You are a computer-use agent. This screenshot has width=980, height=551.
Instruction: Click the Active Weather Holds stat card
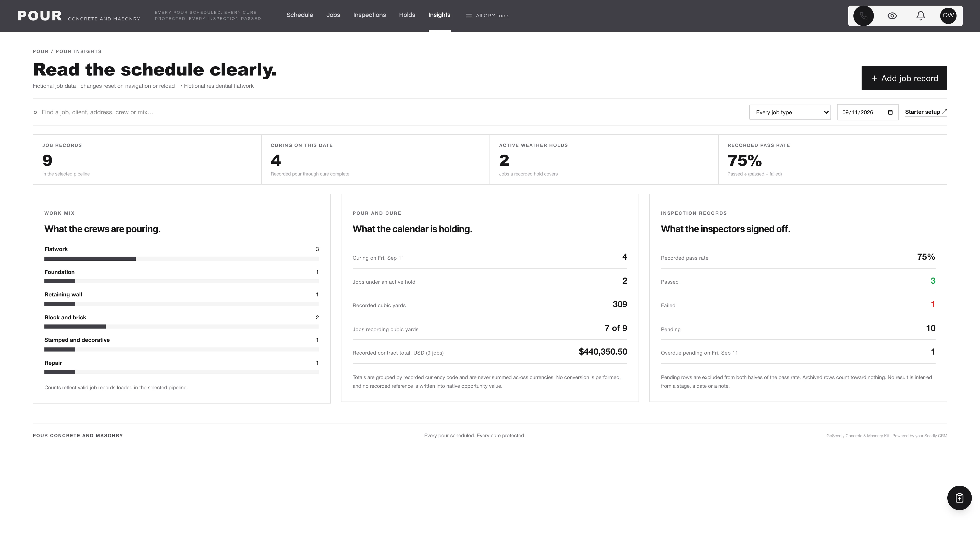[x=604, y=159]
